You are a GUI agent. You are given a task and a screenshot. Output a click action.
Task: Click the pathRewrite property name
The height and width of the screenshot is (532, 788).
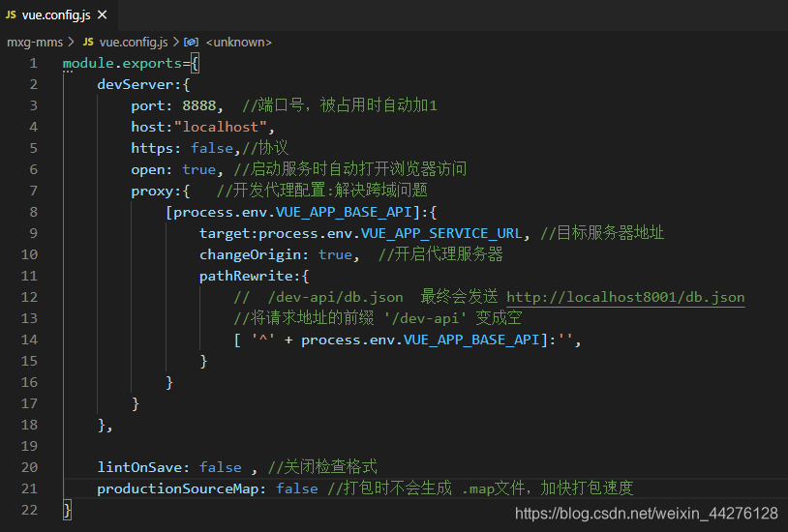(246, 276)
